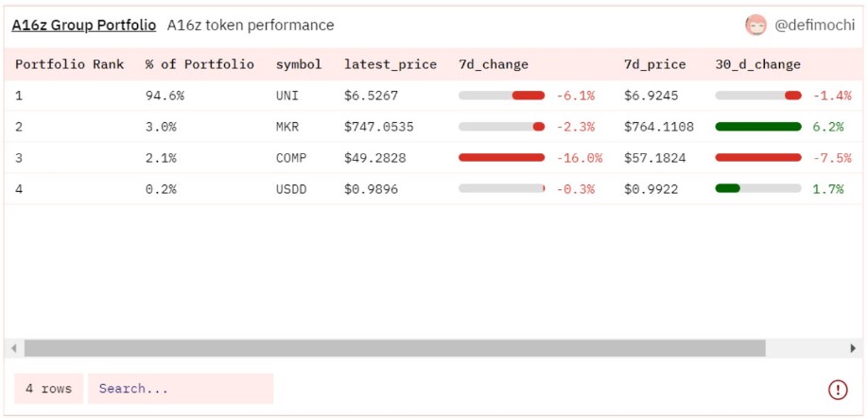
Task: Click COMP 7d_change red progress bar
Action: 501,158
